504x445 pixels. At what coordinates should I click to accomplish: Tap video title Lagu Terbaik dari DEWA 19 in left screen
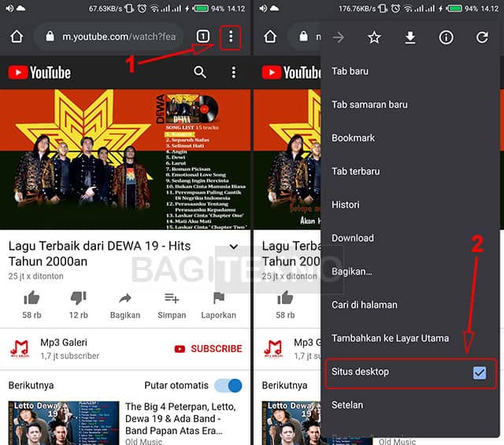[99, 254]
